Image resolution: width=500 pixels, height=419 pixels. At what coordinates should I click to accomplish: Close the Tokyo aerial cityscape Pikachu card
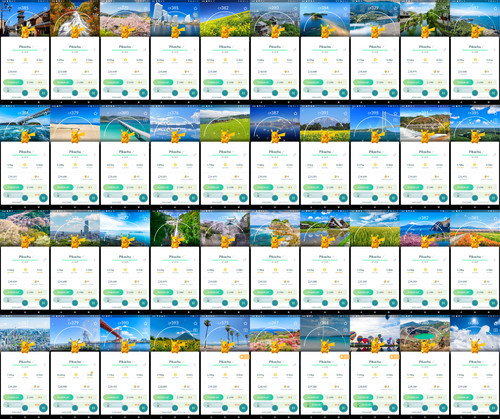point(25,408)
